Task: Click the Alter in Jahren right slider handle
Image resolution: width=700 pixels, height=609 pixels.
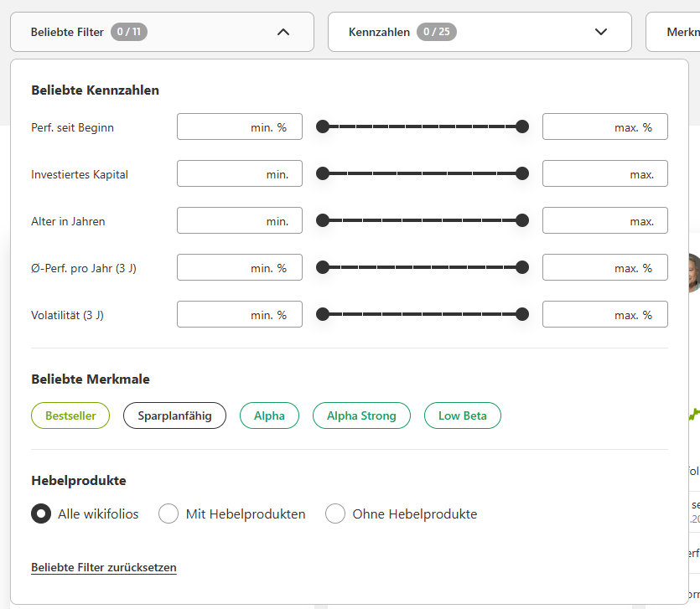Action: click(x=522, y=220)
